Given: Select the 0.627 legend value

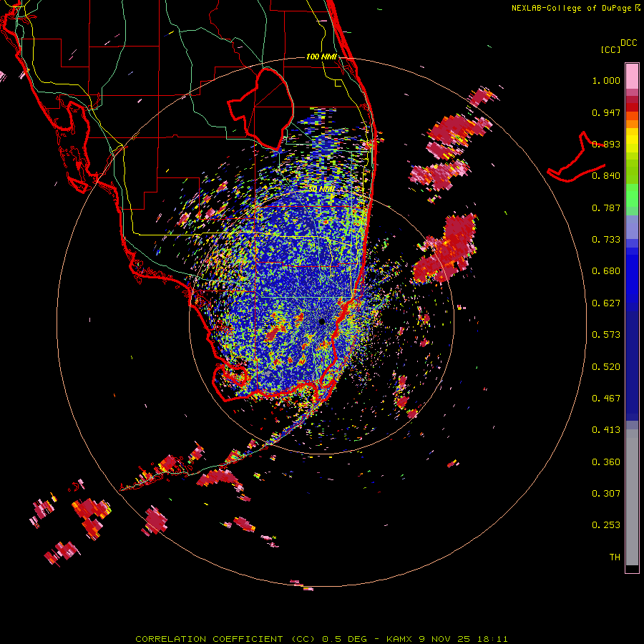Looking at the screenshot, I should coord(606,303).
